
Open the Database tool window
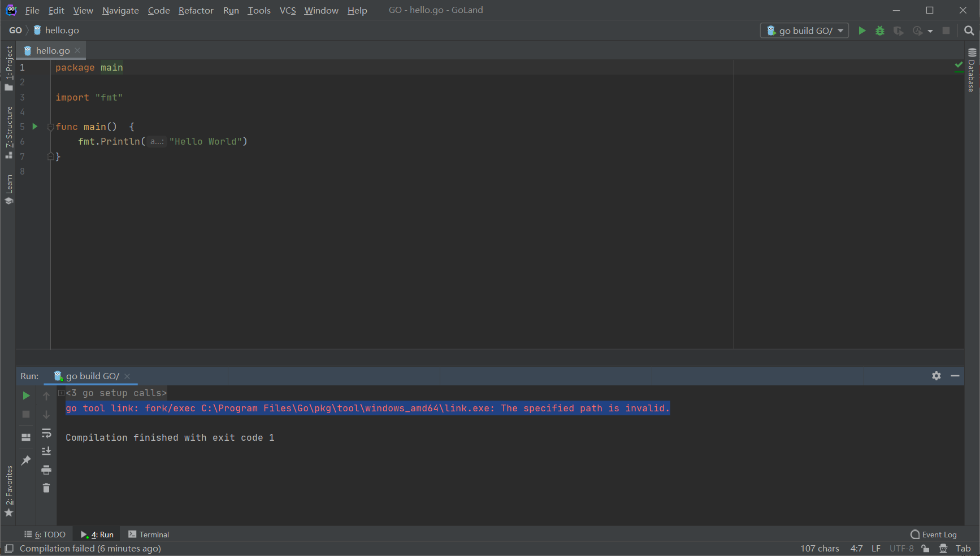coord(972,70)
